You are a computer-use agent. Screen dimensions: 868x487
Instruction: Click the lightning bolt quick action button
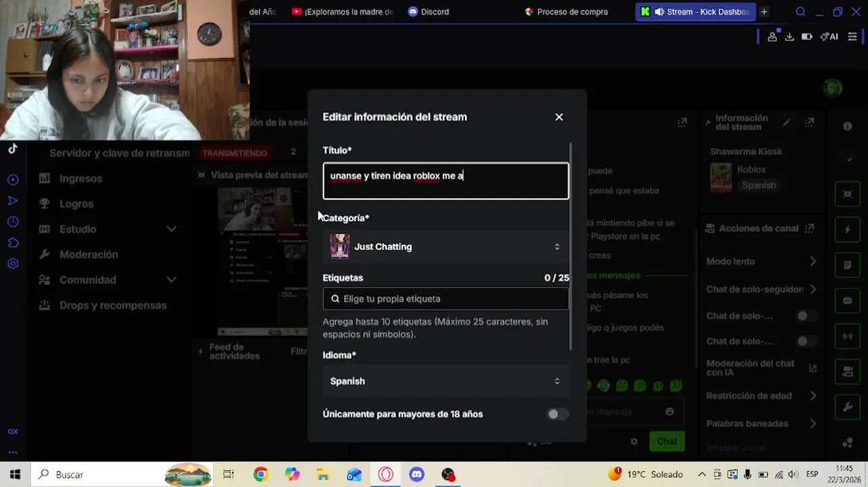click(x=848, y=229)
